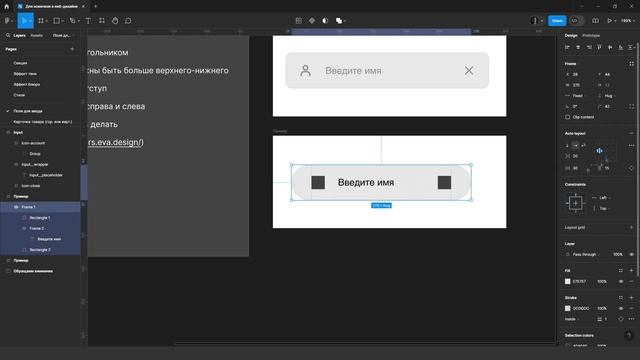Open the zoom level 100% dropdown
Image resolution: width=640 pixels, height=360 pixels.
(x=627, y=20)
